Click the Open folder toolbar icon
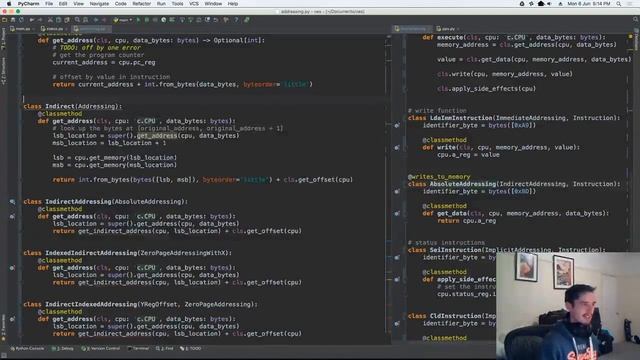This screenshot has height=360, width=640. coord(4,20)
